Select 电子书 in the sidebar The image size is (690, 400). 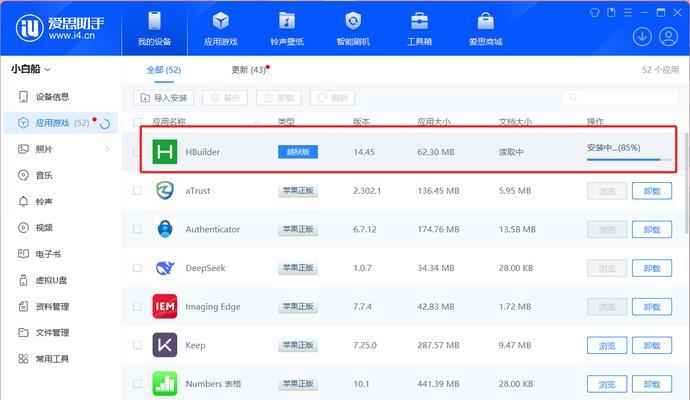[62, 254]
